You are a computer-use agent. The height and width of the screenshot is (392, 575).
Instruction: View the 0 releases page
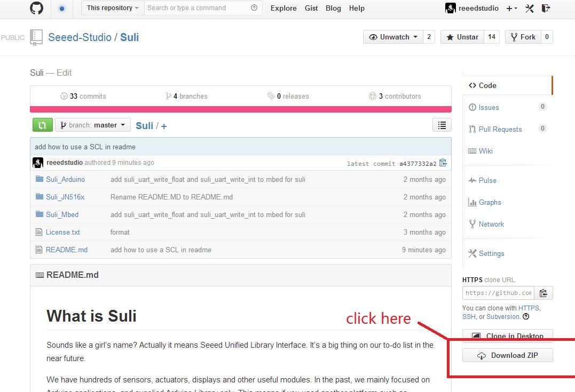(x=288, y=96)
